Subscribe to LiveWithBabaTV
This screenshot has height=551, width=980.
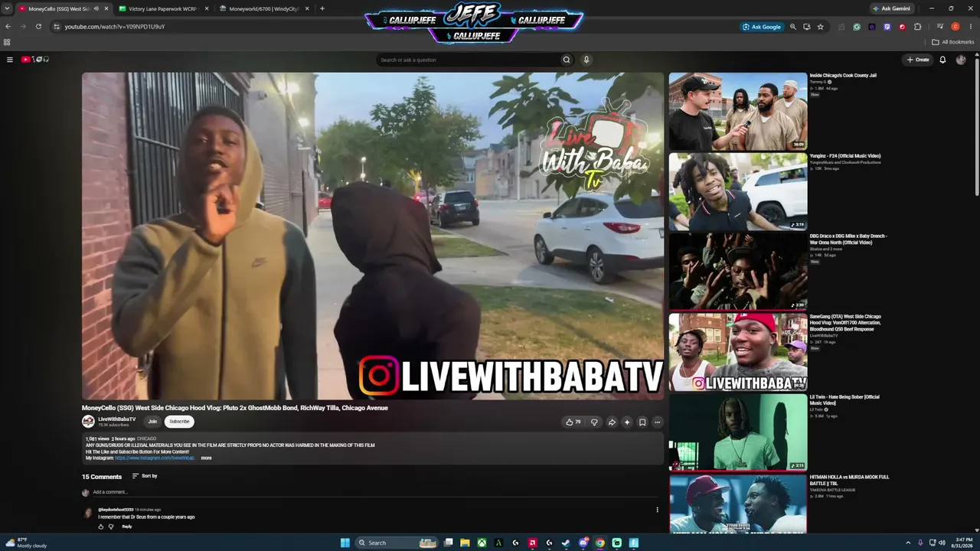[x=179, y=422]
